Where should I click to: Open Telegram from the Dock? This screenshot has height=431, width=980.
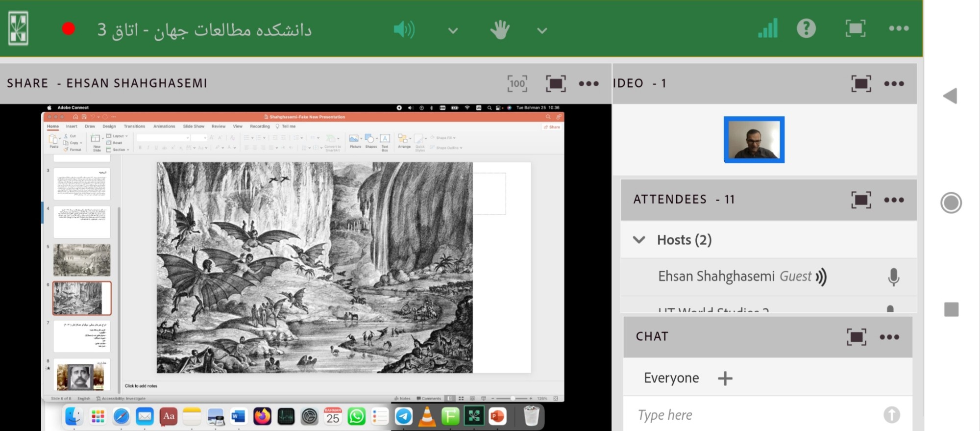403,417
